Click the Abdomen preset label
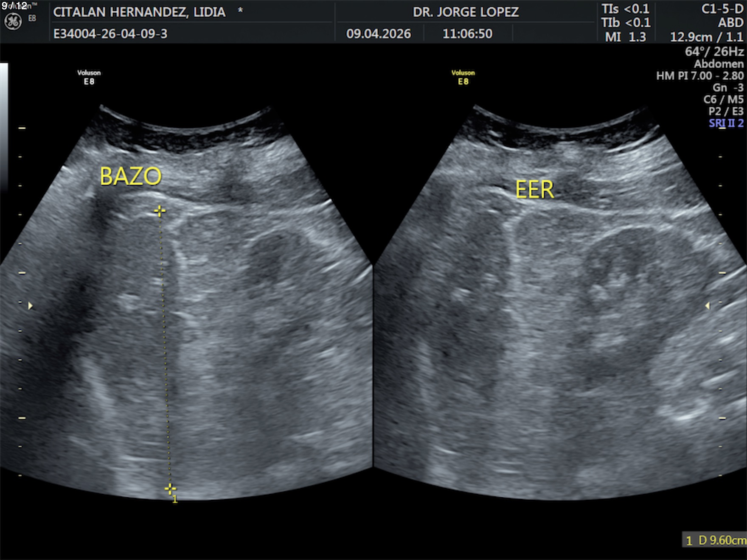The image size is (747, 560). pyautogui.click(x=719, y=64)
